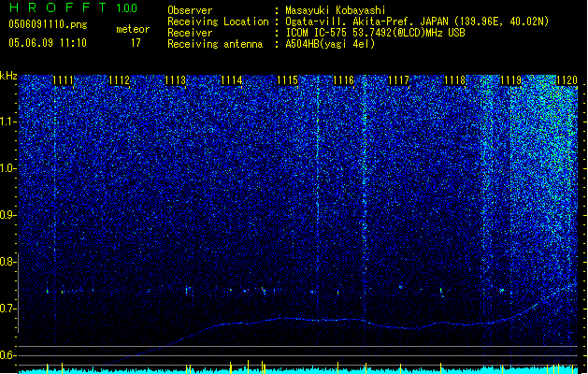The height and width of the screenshot is (374, 588).
Task: Click the 1120 time marker
Action: (567, 80)
